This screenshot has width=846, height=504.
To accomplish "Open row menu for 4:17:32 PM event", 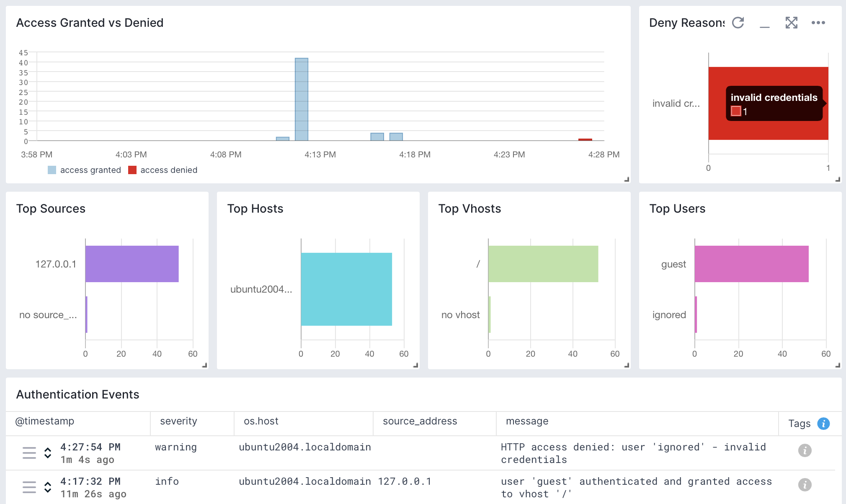I will coord(29,487).
